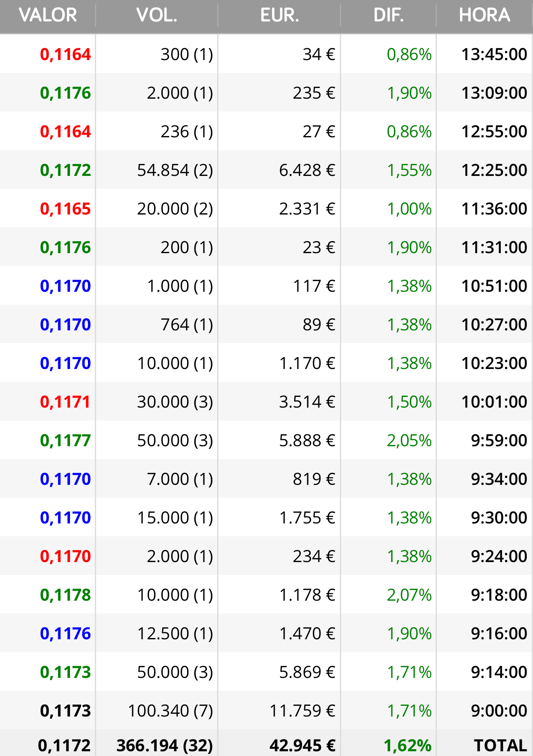Click the VOL. column header
This screenshot has width=533, height=756.
pyautogui.click(x=157, y=15)
